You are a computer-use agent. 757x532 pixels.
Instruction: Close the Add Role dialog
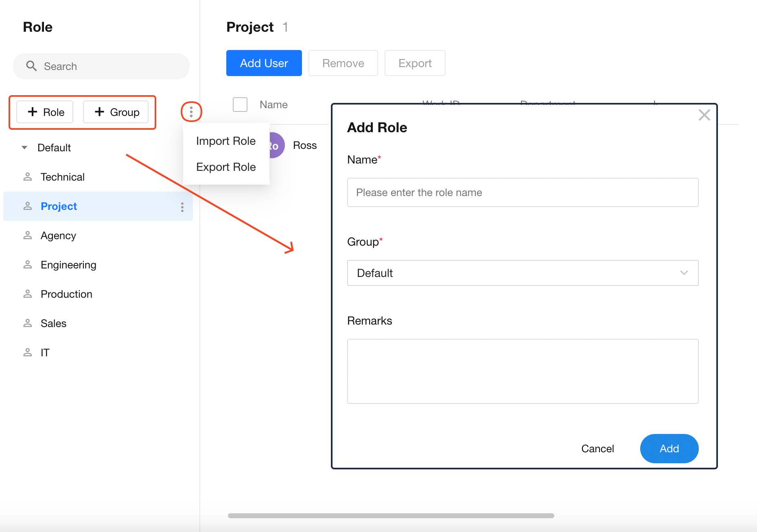[704, 115]
